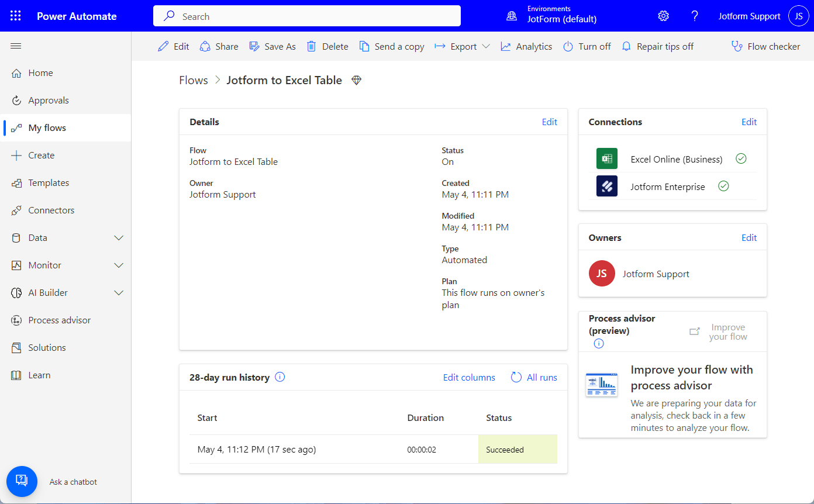Go to My flows in sidebar
Image resolution: width=814 pixels, height=504 pixels.
point(47,128)
